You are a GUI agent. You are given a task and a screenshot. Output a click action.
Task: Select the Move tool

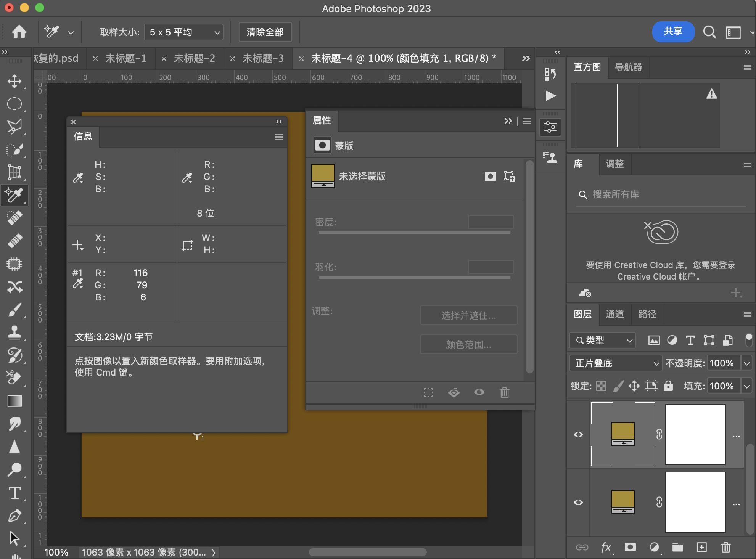tap(14, 81)
